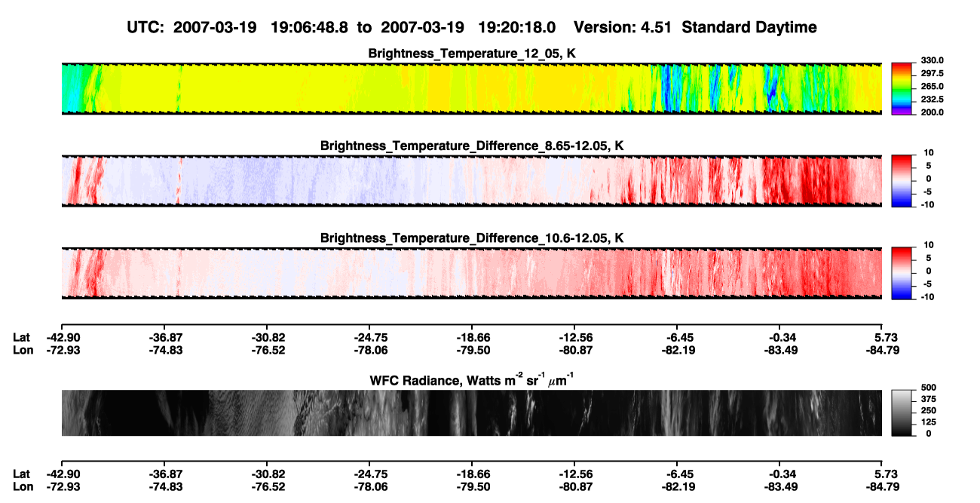Click the -10 label on the 10.6-12.05 colorbar

click(x=929, y=296)
